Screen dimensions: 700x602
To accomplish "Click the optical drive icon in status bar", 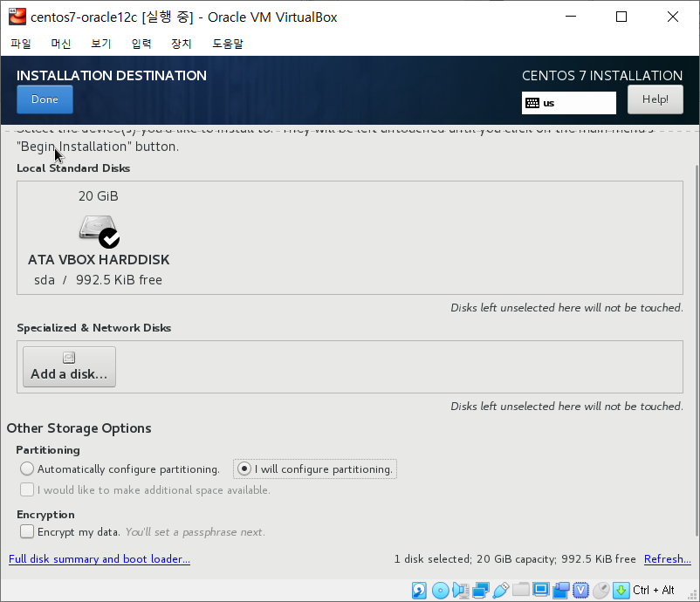I will click(x=440, y=590).
